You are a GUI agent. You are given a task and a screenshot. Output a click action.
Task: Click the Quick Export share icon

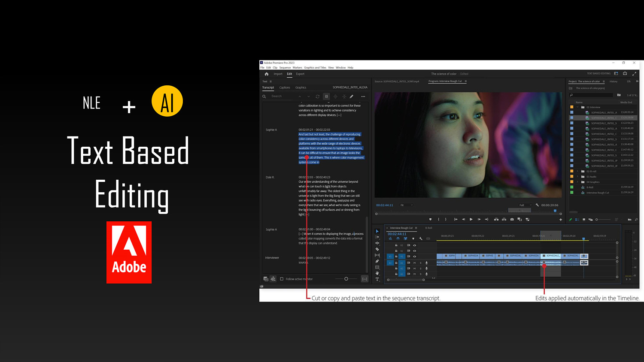point(625,73)
